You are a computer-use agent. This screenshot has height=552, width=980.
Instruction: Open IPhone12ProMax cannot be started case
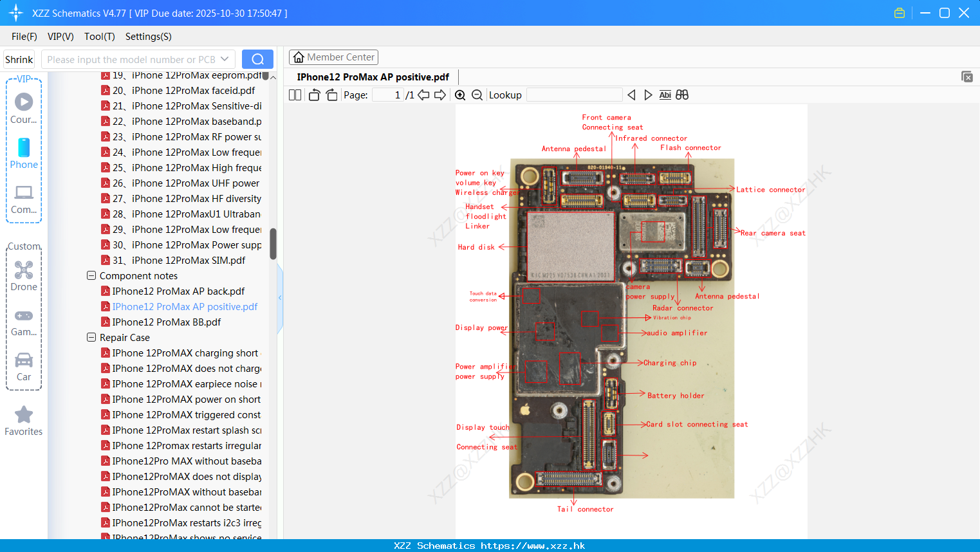[x=181, y=508]
